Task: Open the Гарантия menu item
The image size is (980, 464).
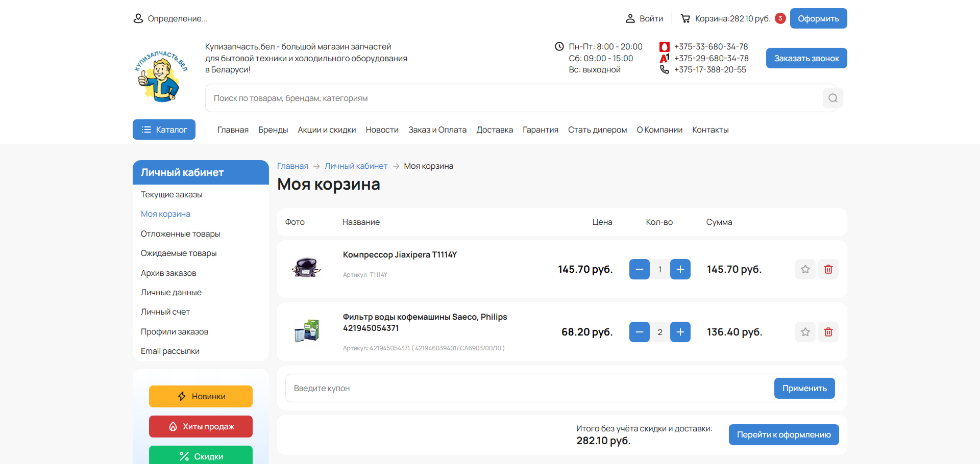Action: tap(541, 130)
